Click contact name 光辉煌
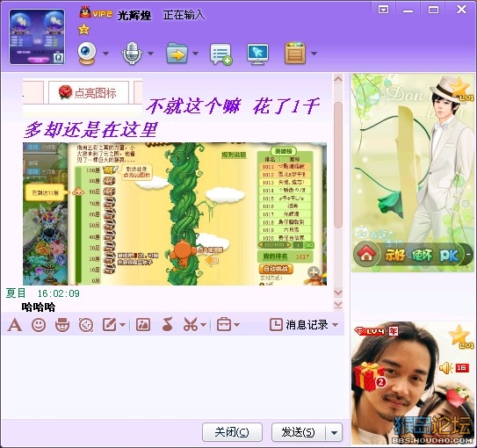Screen dimensions: 477x448 tap(134, 15)
